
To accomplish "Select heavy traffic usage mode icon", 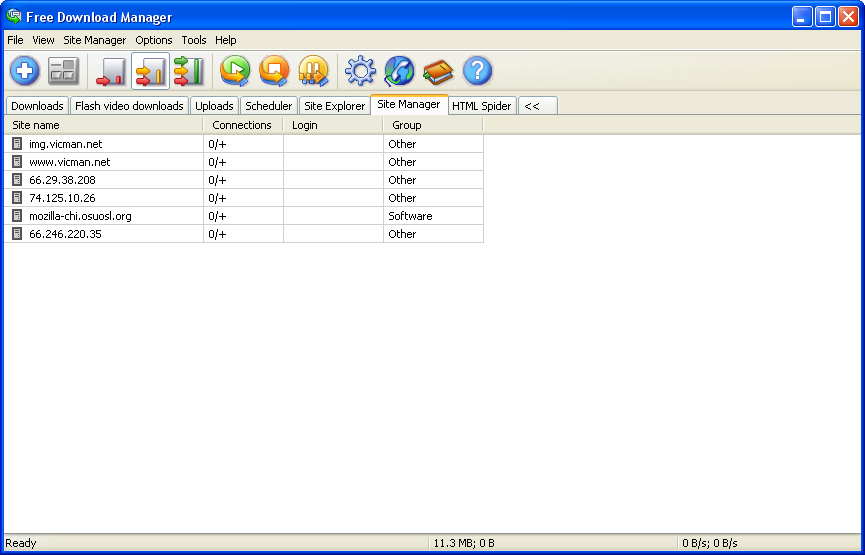I will pyautogui.click(x=189, y=71).
